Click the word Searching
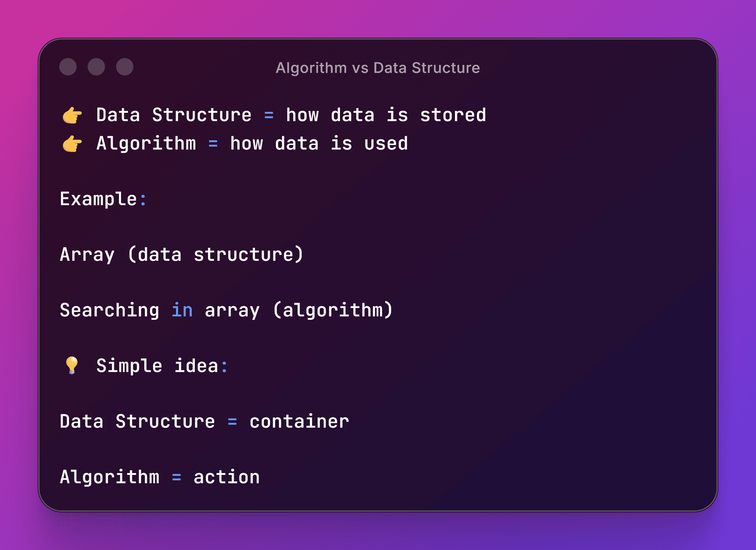The image size is (756, 550). [x=109, y=311]
